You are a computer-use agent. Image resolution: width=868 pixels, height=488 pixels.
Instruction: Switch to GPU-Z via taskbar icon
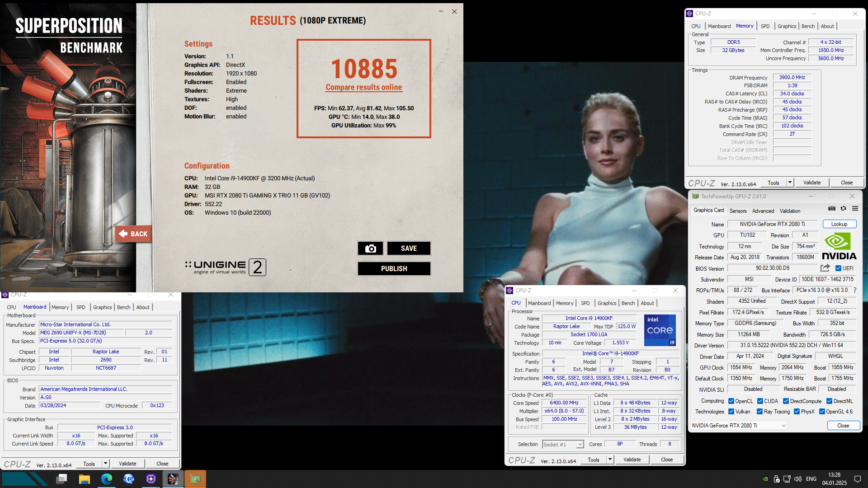click(195, 479)
